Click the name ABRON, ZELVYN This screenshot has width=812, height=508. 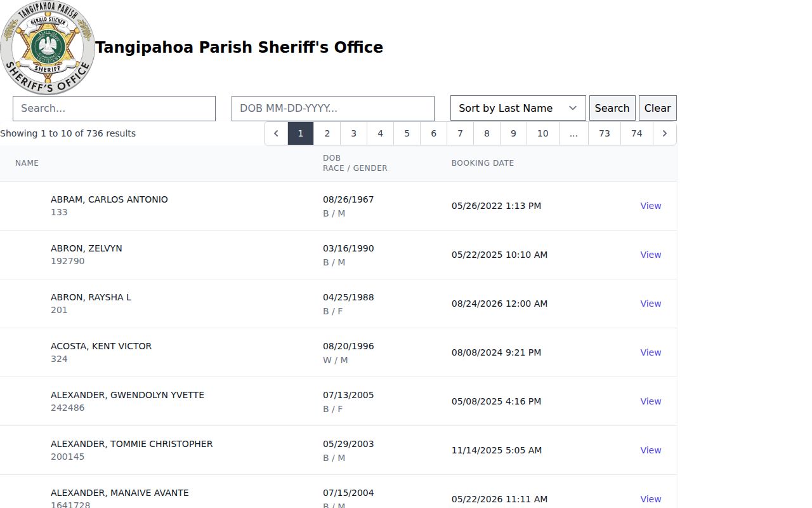point(86,248)
